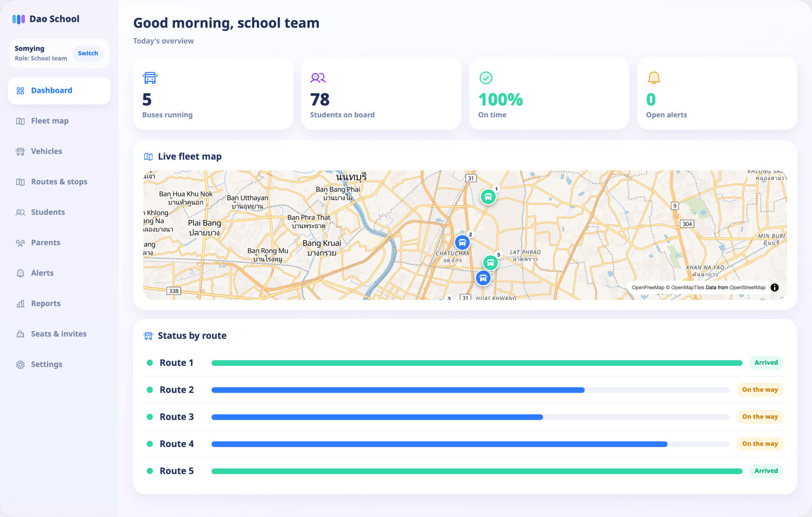The image size is (812, 517).
Task: Click the bell icon on Open alerts card
Action: pos(654,78)
